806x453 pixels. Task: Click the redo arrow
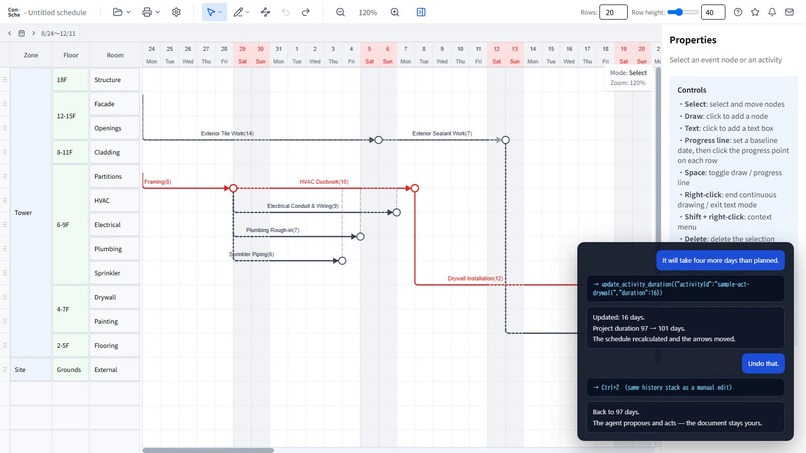pyautogui.click(x=306, y=12)
